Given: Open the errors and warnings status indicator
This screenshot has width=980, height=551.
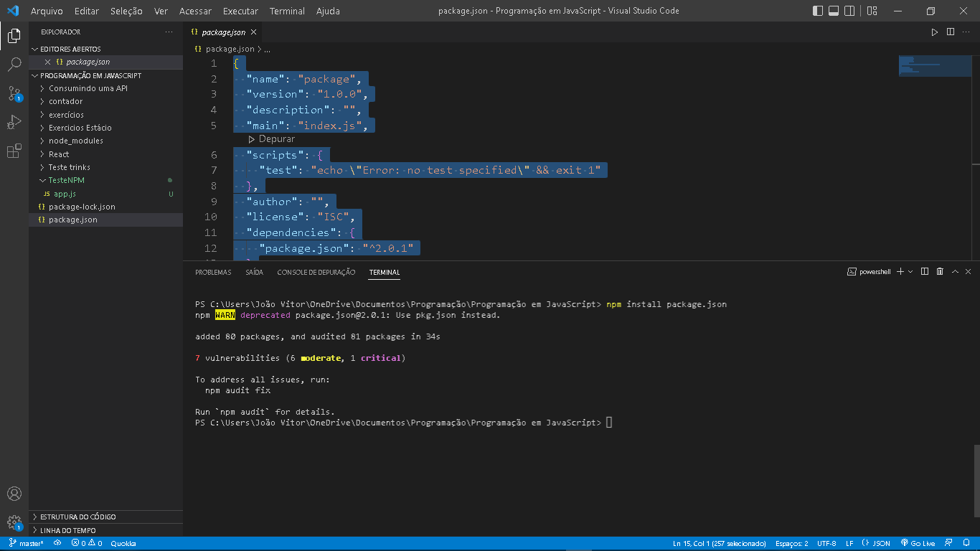Looking at the screenshot, I should click(x=86, y=544).
